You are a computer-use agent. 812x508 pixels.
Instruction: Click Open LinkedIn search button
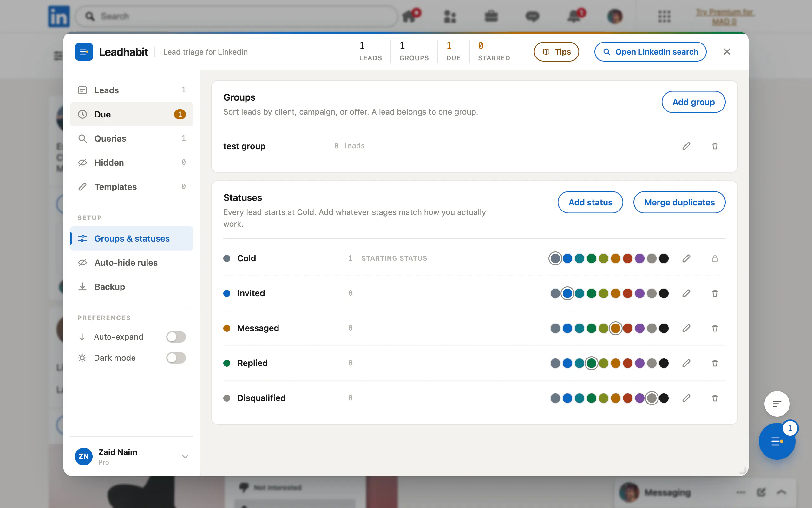pos(650,52)
